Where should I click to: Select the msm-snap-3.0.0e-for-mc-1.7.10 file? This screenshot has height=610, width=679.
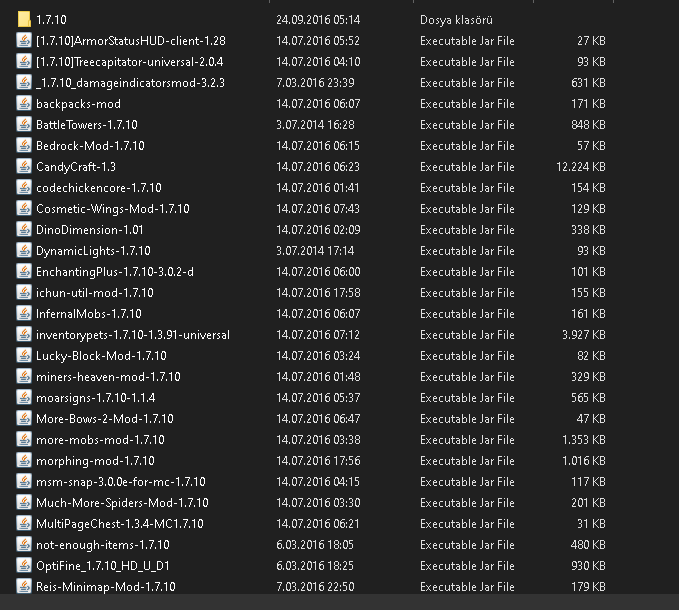[120, 482]
